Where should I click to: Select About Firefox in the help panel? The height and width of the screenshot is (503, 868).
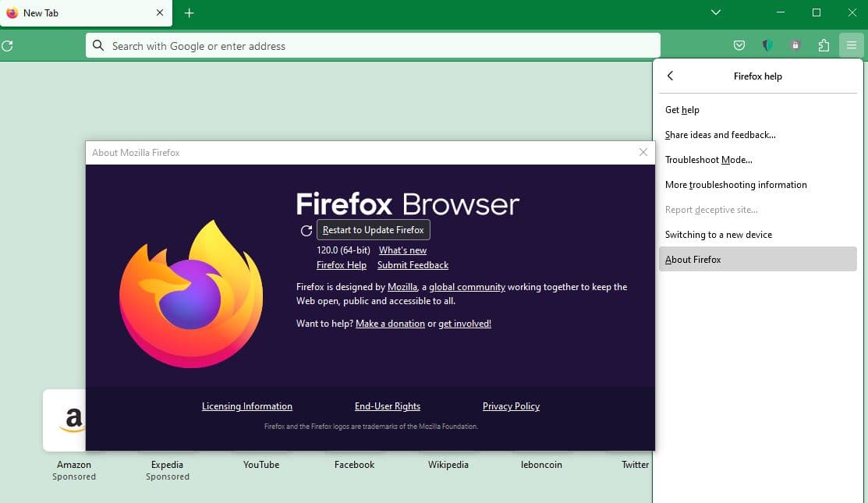692,259
